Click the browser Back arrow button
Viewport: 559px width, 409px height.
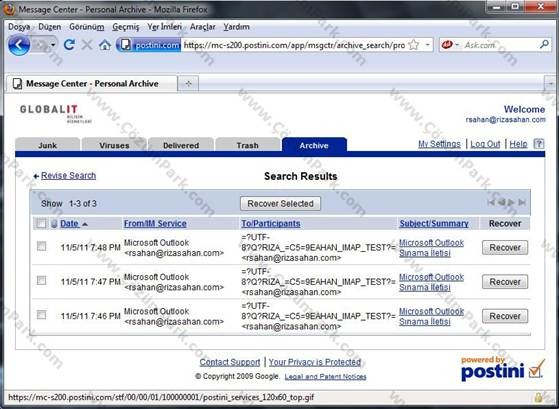click(x=19, y=45)
